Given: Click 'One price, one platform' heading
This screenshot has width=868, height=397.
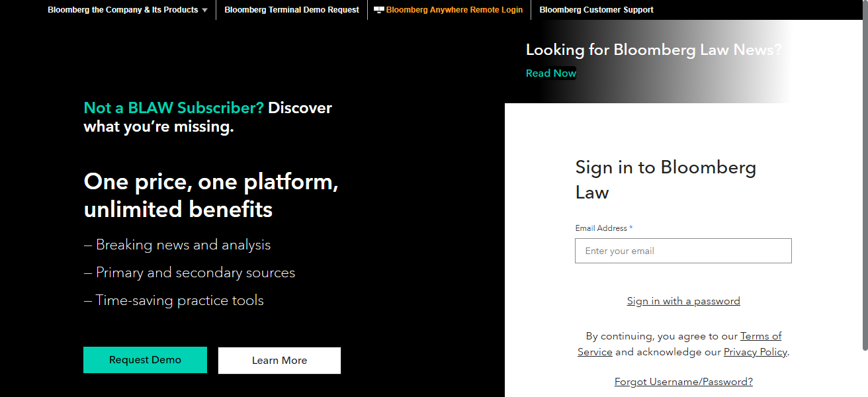Looking at the screenshot, I should pyautogui.click(x=211, y=182).
